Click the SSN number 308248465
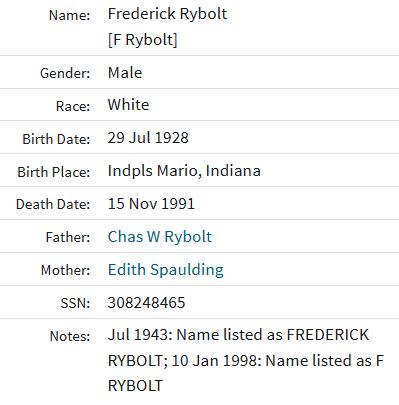This screenshot has width=399, height=405. pos(146,303)
